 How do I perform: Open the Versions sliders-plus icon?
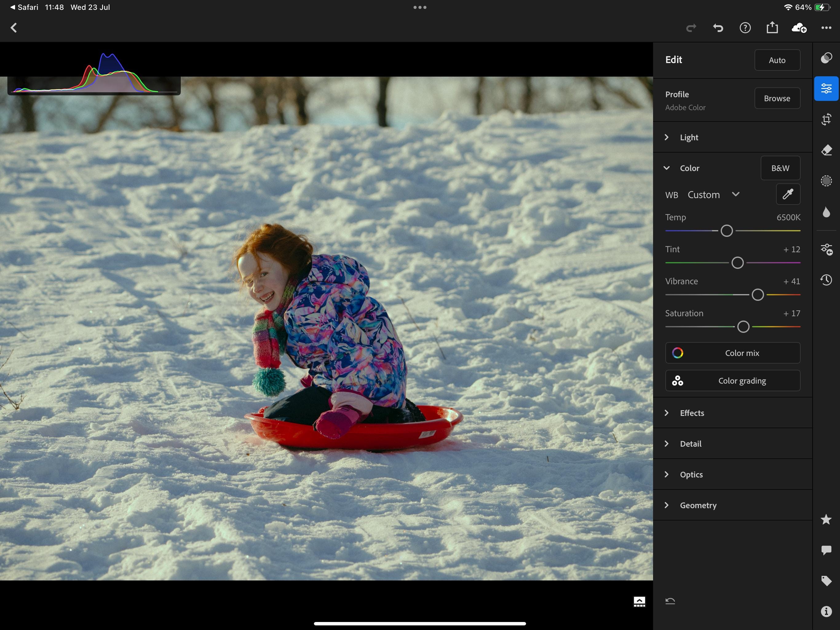tap(826, 249)
